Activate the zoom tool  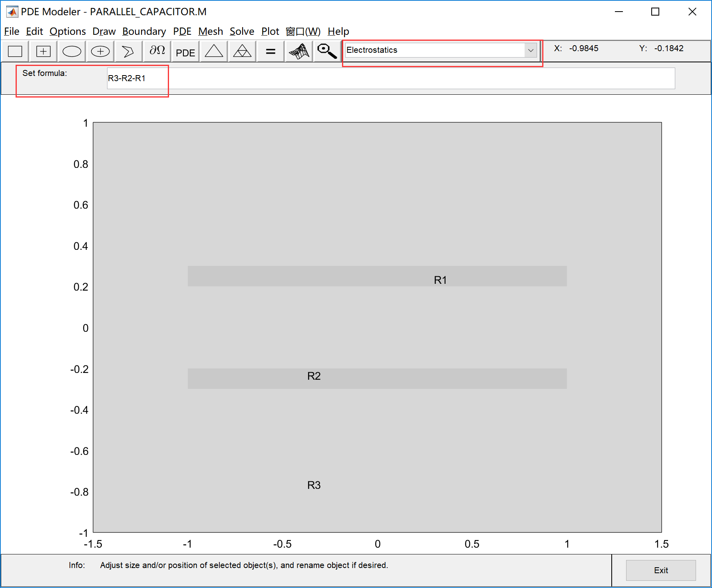[326, 51]
